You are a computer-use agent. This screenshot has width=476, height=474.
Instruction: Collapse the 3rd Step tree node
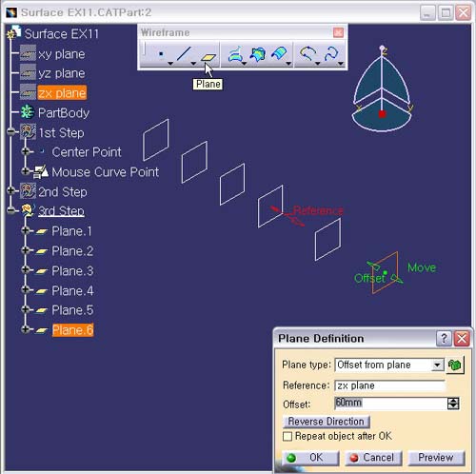click(x=11, y=210)
